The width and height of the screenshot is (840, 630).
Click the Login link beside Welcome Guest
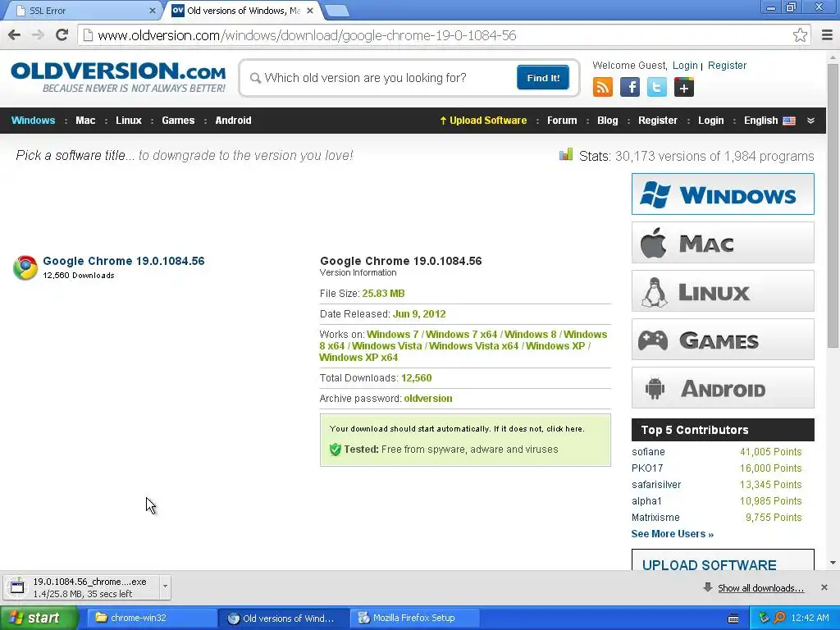pos(685,66)
